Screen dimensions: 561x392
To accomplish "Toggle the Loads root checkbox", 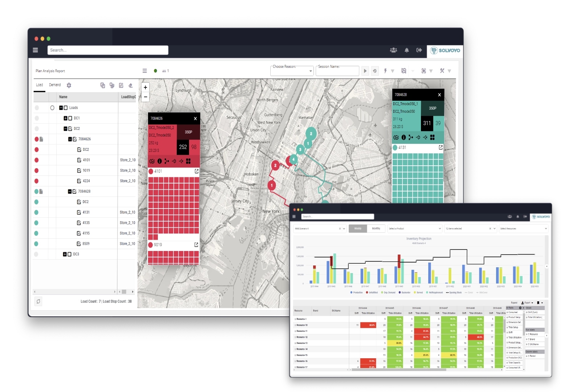I will click(x=66, y=108).
